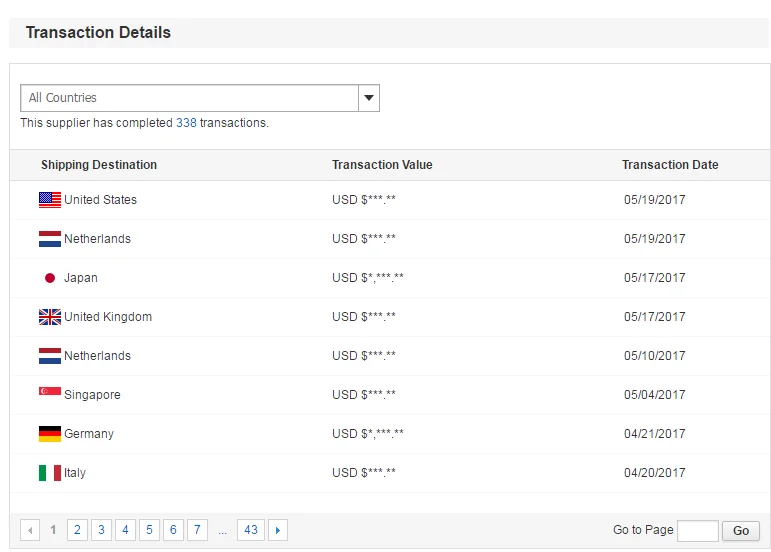Click the Germany flag icon
Viewport: 771px width, 552px height.
click(x=50, y=434)
